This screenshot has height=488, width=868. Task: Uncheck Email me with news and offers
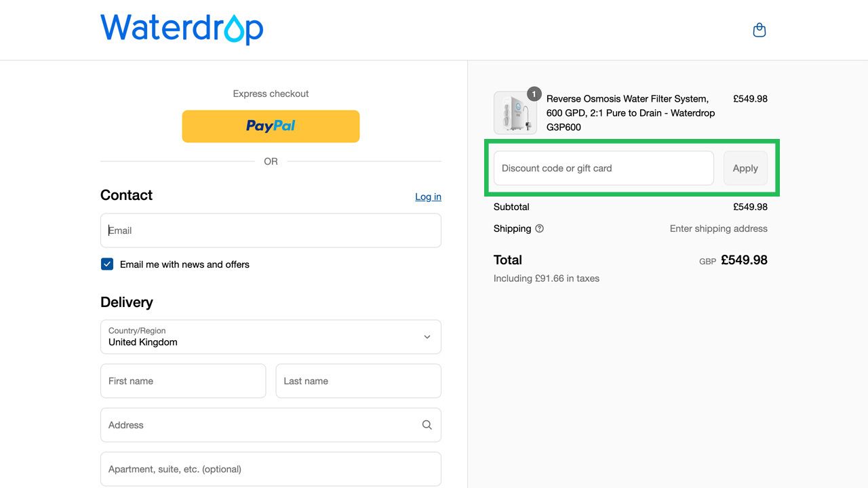pyautogui.click(x=107, y=264)
